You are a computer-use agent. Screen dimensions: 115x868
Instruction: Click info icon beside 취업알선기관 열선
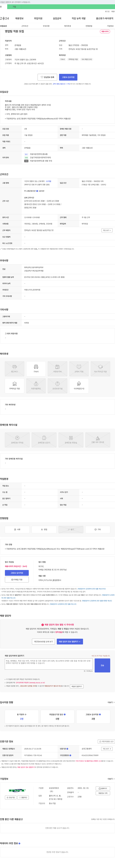click(65, 714)
